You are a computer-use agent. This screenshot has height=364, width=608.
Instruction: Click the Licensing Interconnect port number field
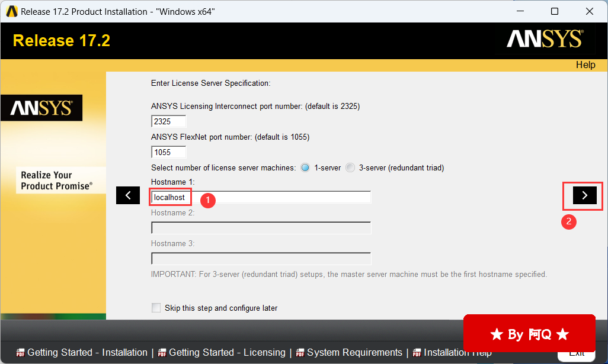169,121
